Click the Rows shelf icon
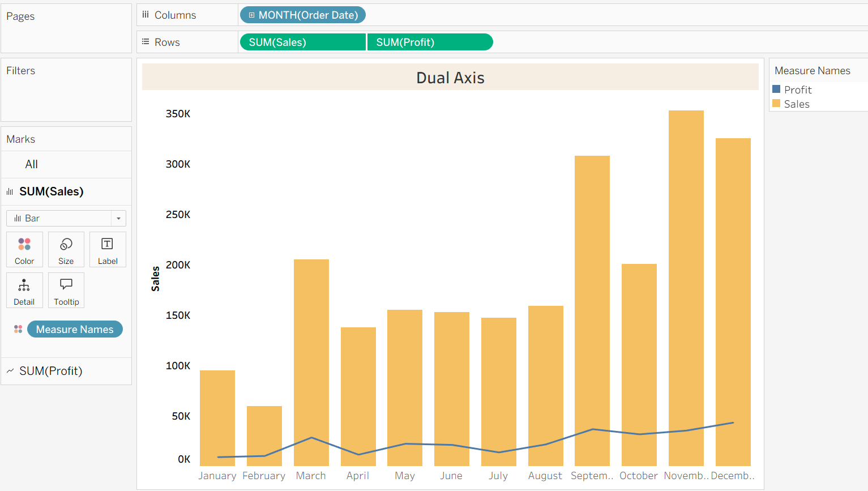Image resolution: width=868 pixels, height=491 pixels. (x=144, y=41)
